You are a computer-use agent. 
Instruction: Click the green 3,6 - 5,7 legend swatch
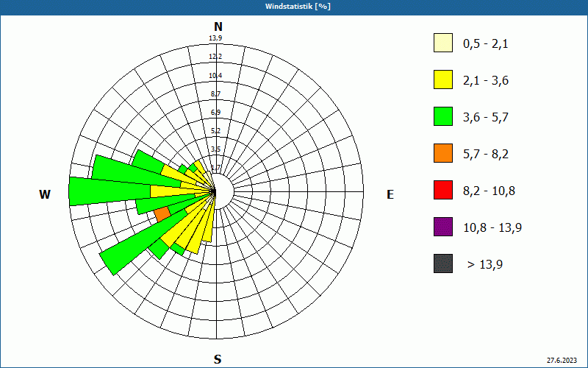(443, 116)
